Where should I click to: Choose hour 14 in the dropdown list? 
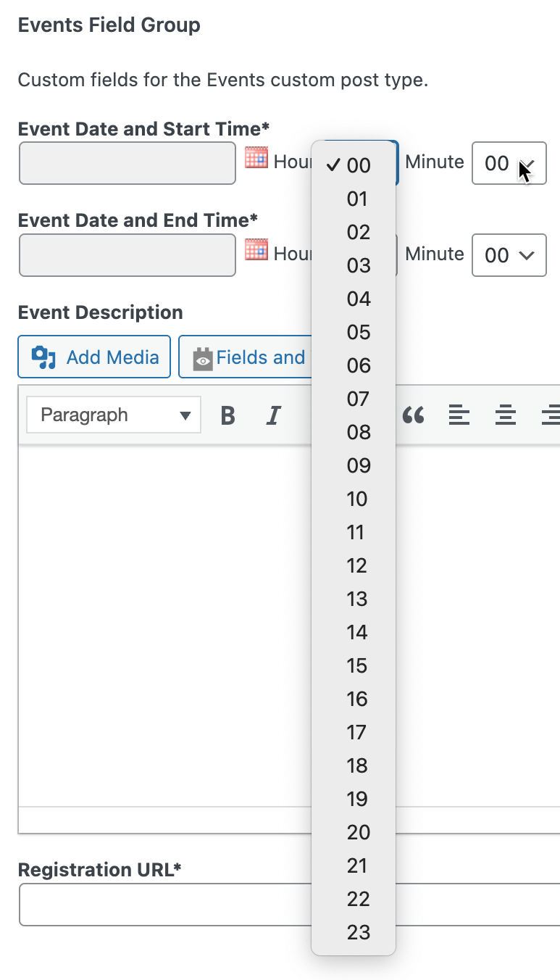pyautogui.click(x=357, y=632)
